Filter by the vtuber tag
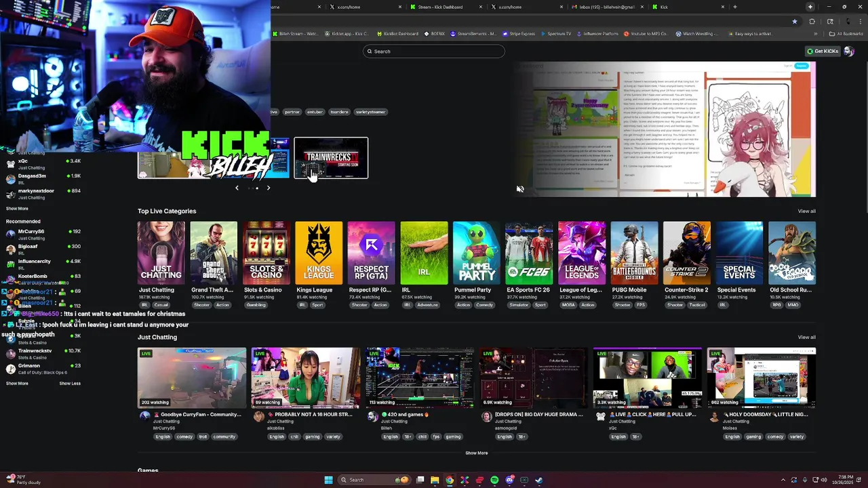This screenshot has height=488, width=868. pyautogui.click(x=315, y=112)
